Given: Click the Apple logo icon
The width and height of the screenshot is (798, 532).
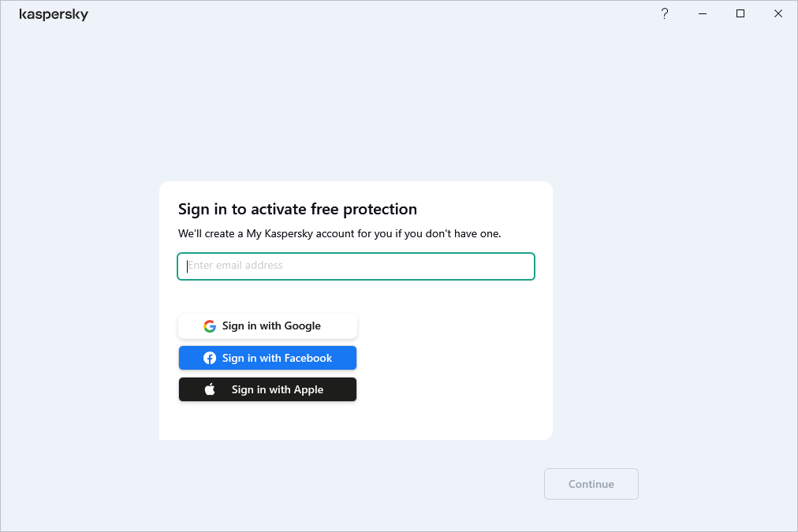Looking at the screenshot, I should 210,389.
